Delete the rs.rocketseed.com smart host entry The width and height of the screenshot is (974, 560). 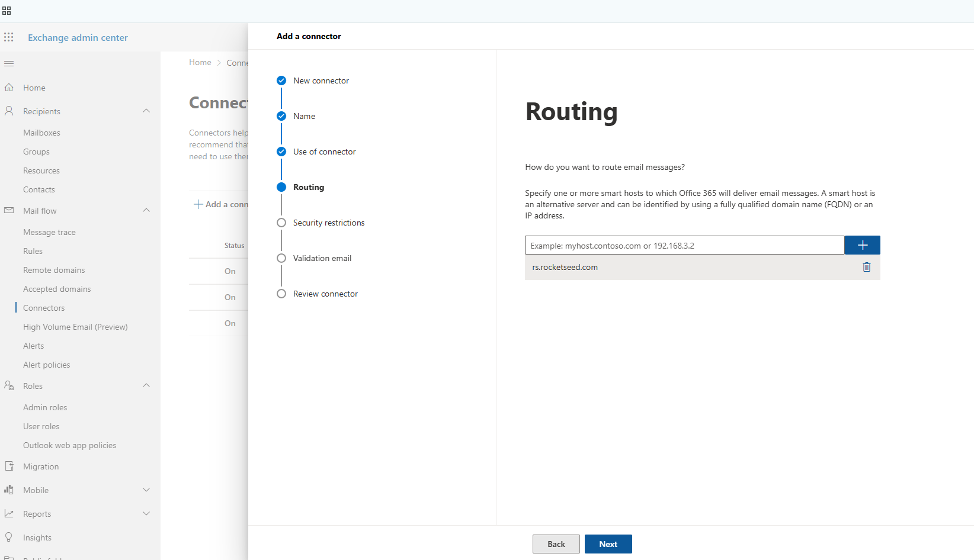[x=866, y=267]
